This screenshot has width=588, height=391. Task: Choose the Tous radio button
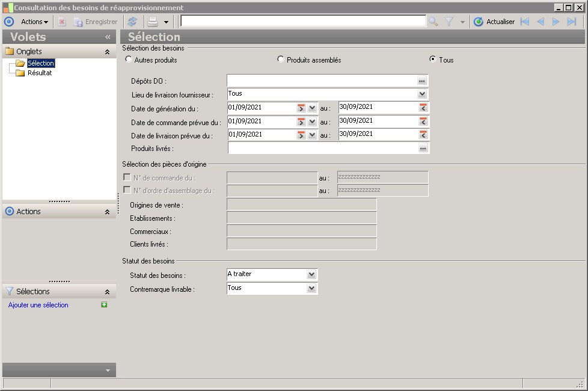coord(432,60)
